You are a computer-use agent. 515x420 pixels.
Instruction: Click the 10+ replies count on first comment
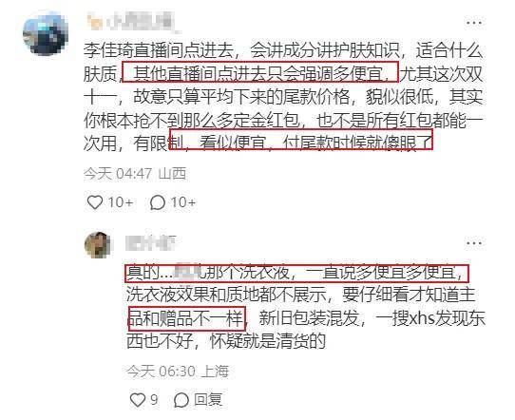183,202
